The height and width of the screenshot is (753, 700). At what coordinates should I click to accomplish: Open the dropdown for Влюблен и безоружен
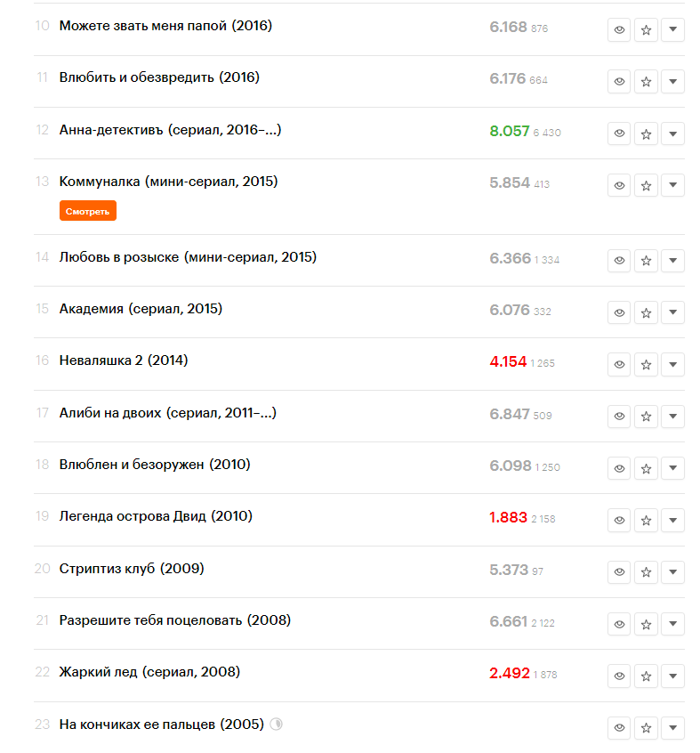672,467
